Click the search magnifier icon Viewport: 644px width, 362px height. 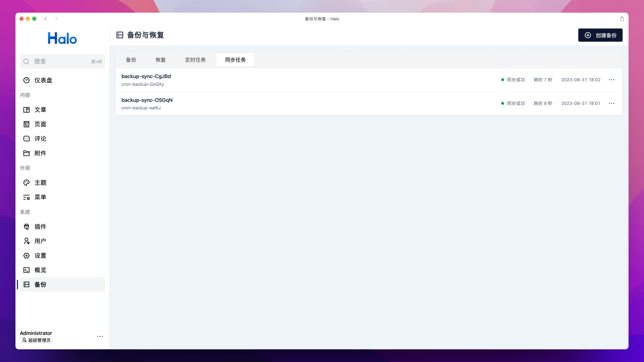click(26, 61)
